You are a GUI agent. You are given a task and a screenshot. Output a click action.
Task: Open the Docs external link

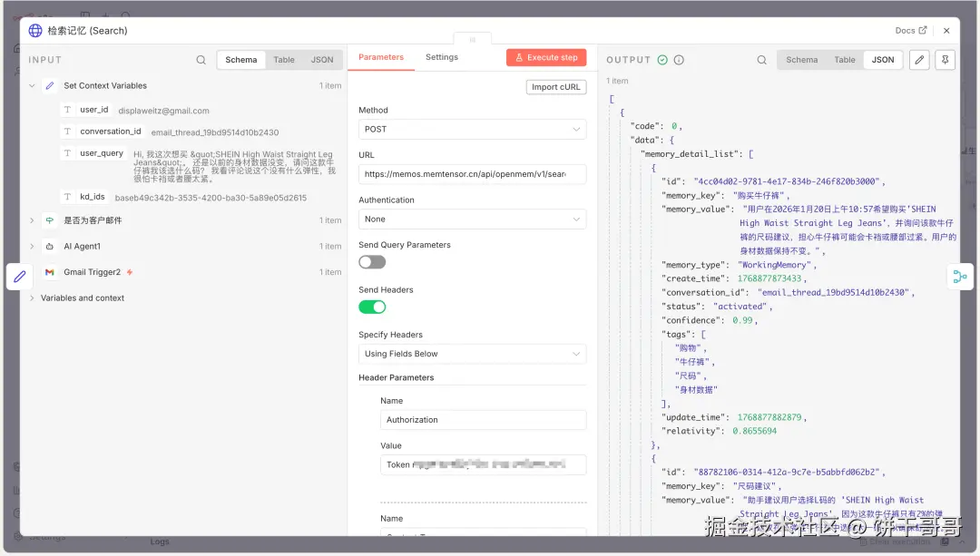coord(911,30)
